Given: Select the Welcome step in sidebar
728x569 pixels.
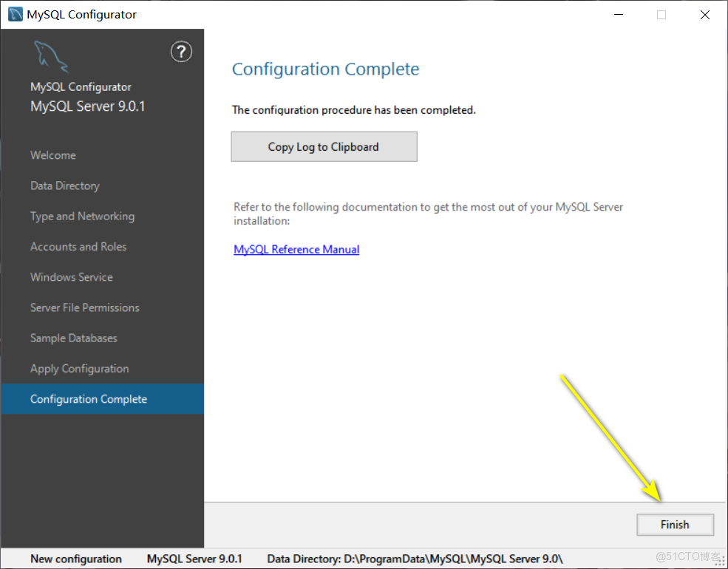Looking at the screenshot, I should pos(53,155).
